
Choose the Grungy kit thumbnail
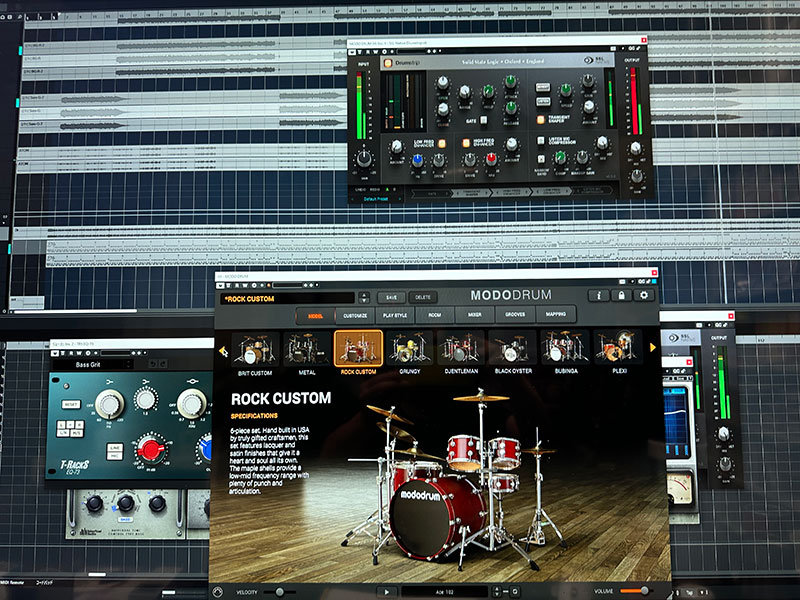pyautogui.click(x=410, y=347)
